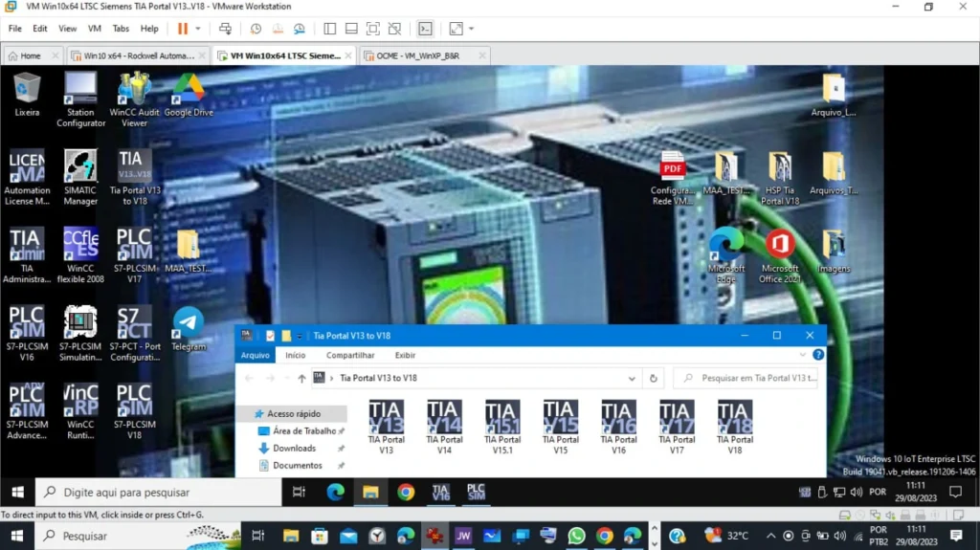Open HSP Tia Portal V18 folder
The image size is (980, 550).
(779, 179)
